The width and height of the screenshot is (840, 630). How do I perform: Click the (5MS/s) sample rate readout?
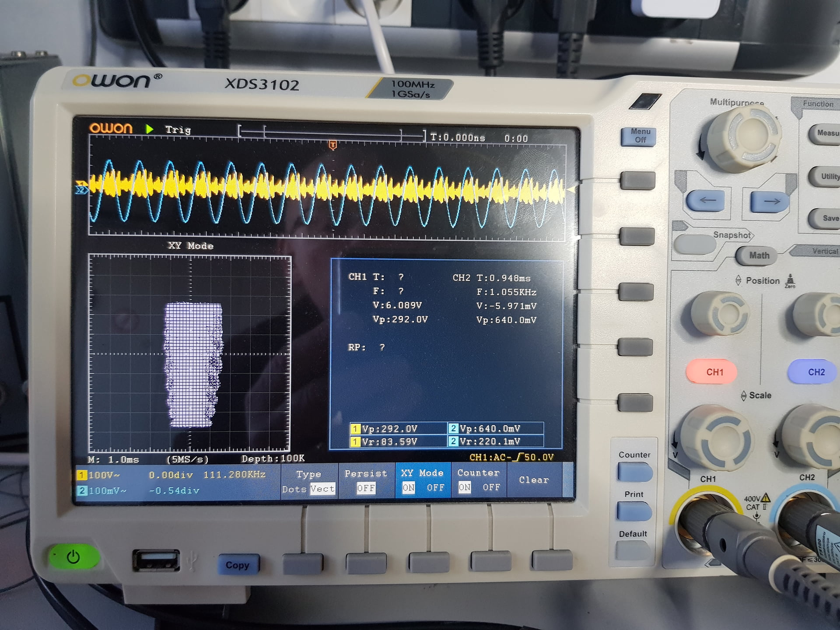point(187,459)
